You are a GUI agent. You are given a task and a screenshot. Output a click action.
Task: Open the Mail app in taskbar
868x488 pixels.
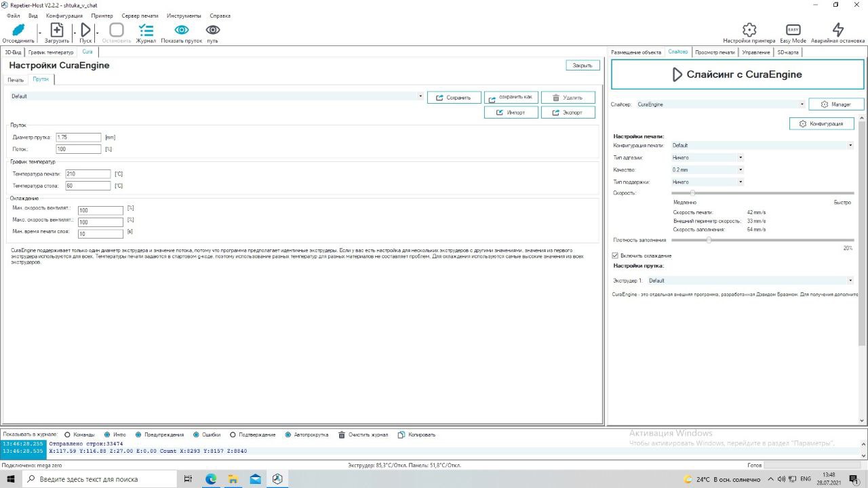pyautogui.click(x=256, y=479)
